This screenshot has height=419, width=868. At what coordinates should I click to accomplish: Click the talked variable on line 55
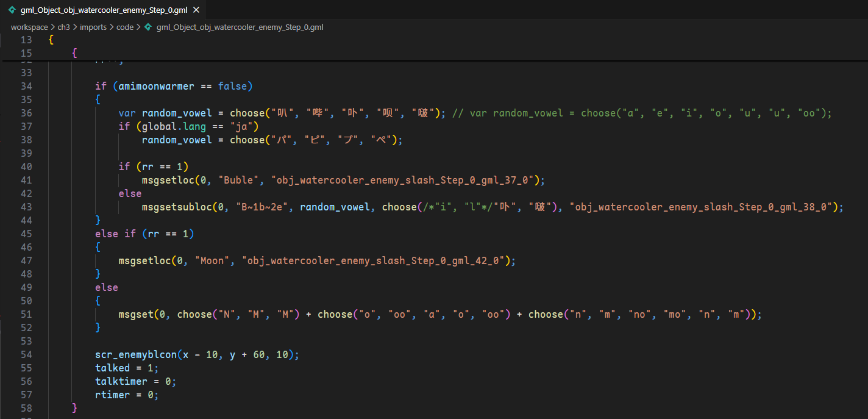point(113,368)
